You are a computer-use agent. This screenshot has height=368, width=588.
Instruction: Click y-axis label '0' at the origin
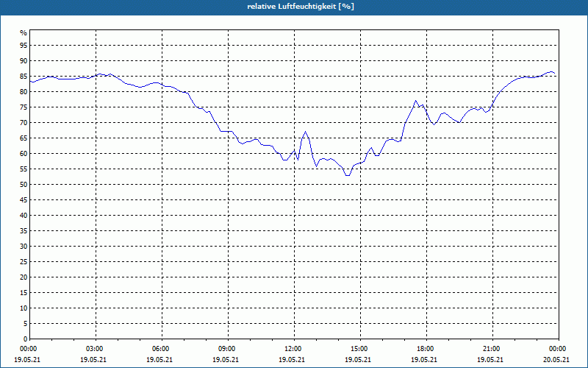pos(26,339)
